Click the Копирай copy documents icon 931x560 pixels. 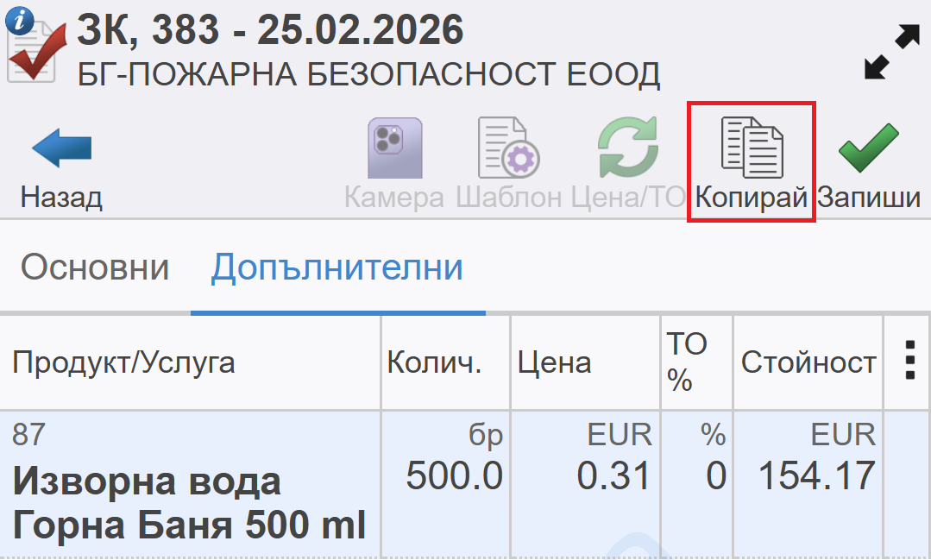pos(752,149)
